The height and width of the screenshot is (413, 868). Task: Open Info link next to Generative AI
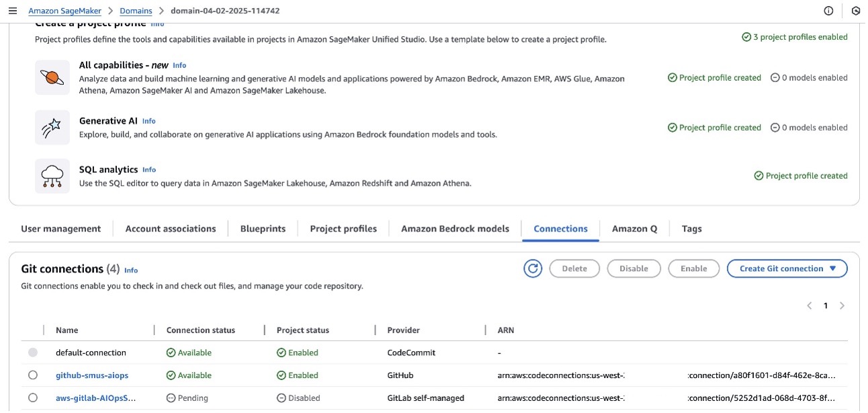pos(148,121)
